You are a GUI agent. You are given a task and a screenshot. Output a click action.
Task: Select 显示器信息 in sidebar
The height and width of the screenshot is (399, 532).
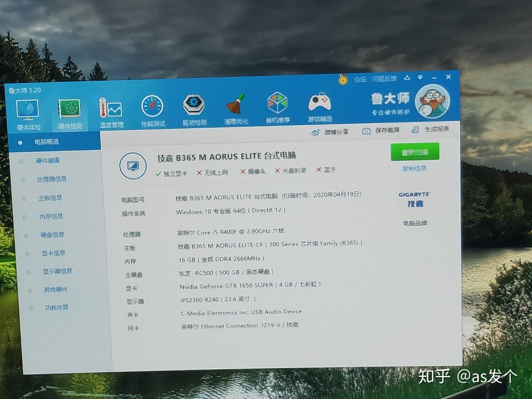click(57, 271)
